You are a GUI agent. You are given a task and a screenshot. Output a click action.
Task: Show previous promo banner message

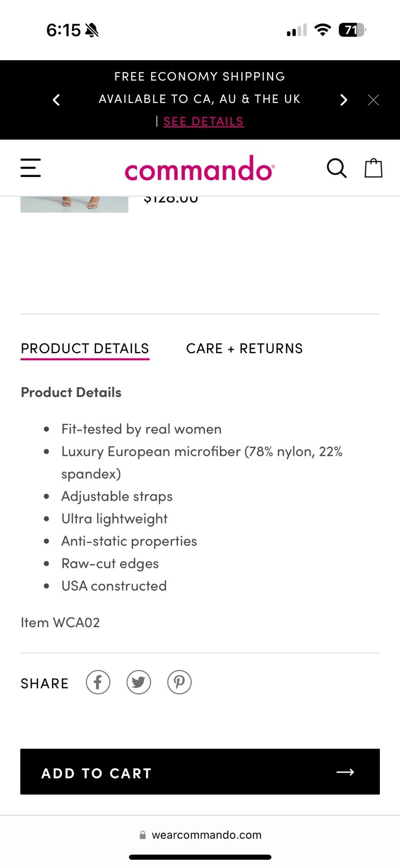point(56,100)
